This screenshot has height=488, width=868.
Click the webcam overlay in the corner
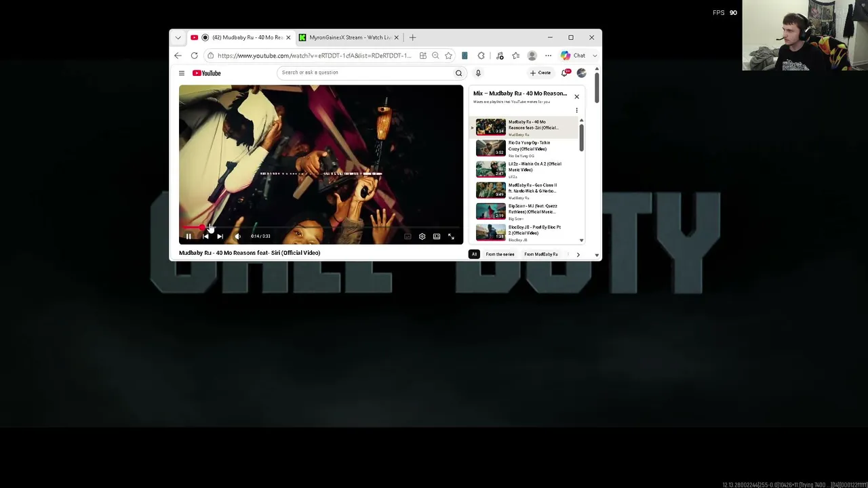805,35
